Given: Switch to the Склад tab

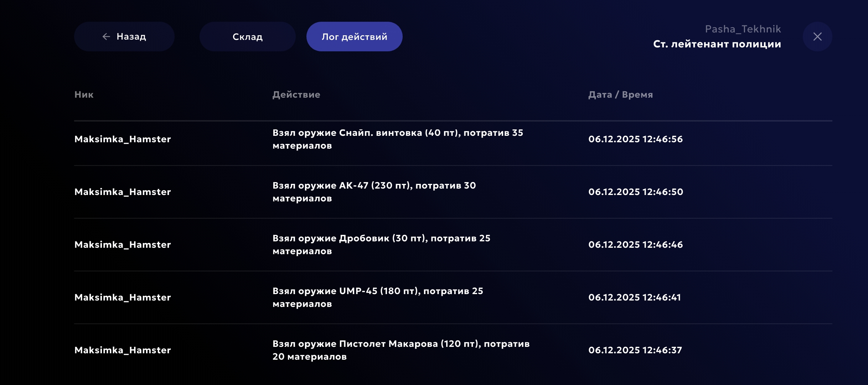Looking at the screenshot, I should 247,36.
